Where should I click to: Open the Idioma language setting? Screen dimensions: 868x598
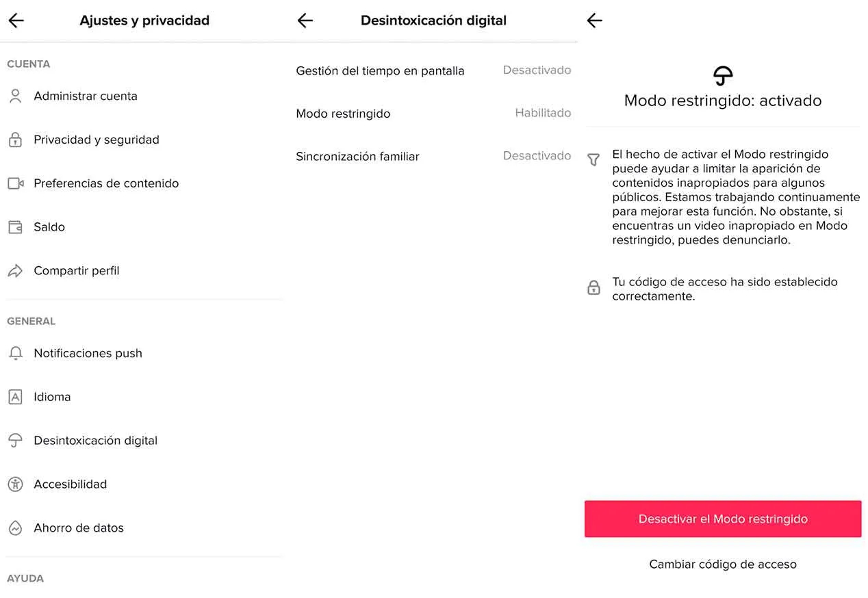click(52, 397)
